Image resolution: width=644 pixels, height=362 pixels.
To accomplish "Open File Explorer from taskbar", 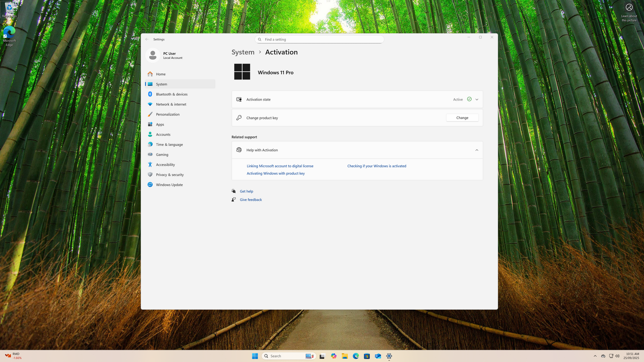I will 345,356.
